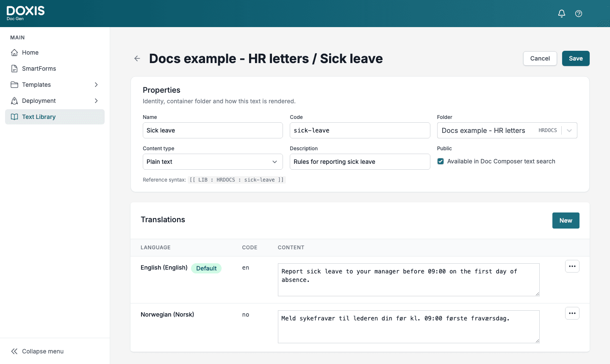Click the 'no' language code cell

tap(246, 314)
